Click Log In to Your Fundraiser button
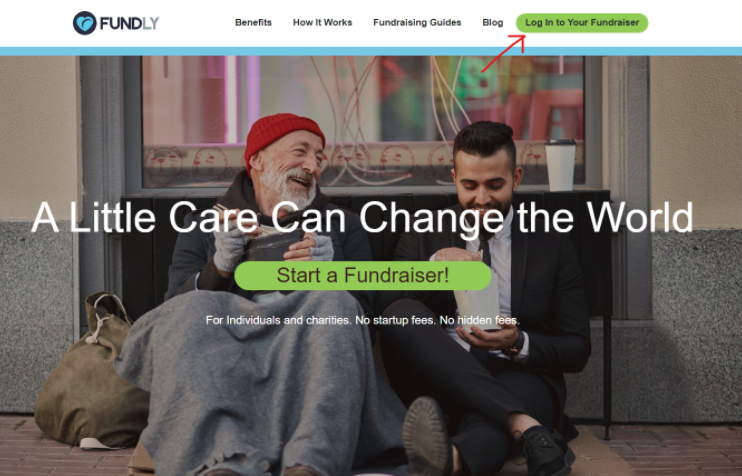Image resolution: width=742 pixels, height=476 pixels. click(x=582, y=23)
